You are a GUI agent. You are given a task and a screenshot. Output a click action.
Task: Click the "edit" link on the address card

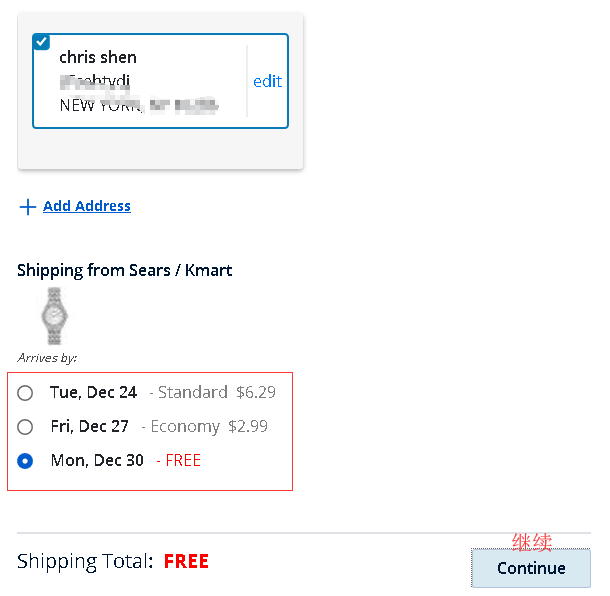[x=267, y=81]
